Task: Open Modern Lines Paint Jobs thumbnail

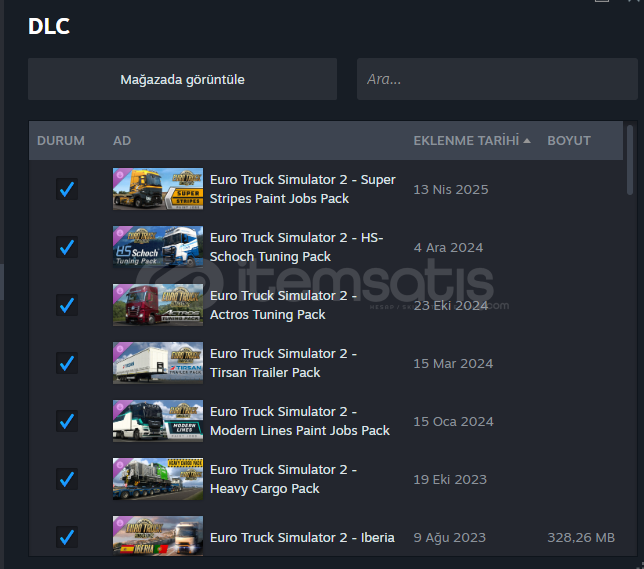Action: point(158,421)
